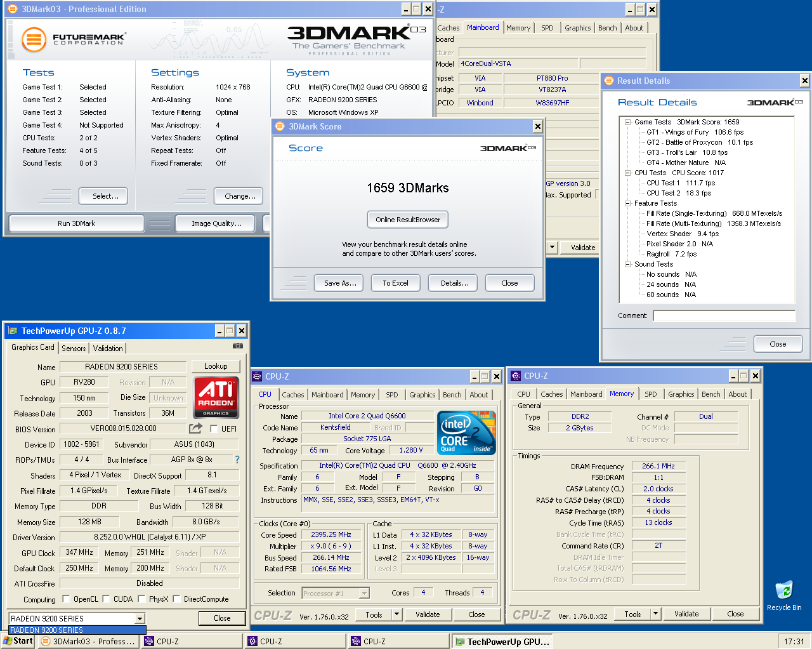Click the DRAM Frequency 266.1 MHz value

pyautogui.click(x=658, y=466)
